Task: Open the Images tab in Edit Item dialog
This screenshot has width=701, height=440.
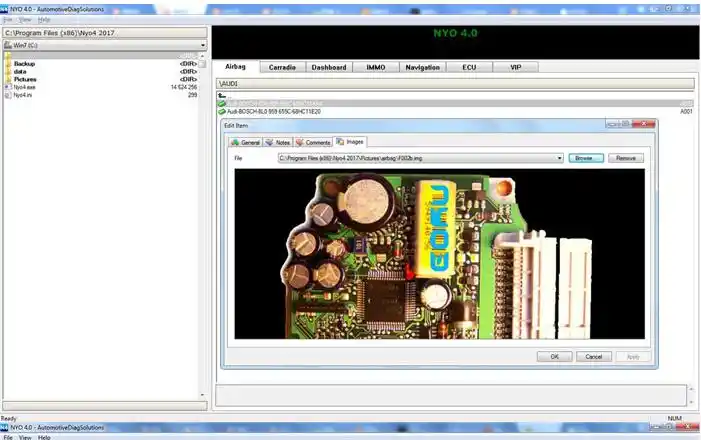Action: click(350, 142)
